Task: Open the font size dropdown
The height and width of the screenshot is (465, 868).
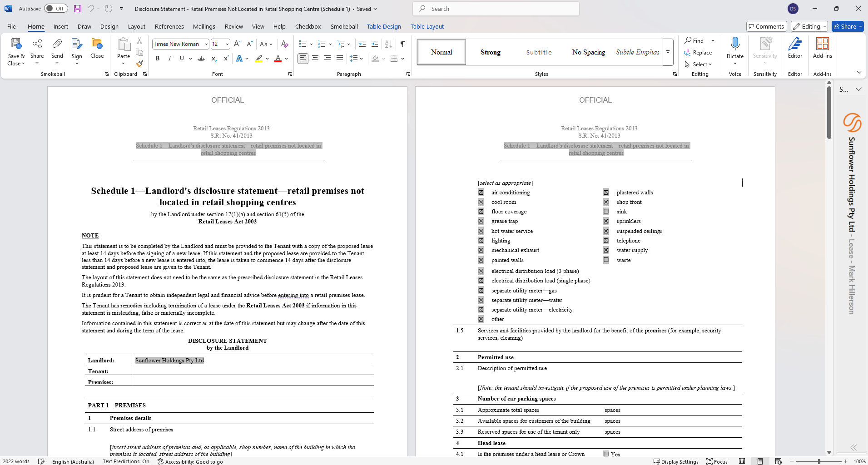Action: click(227, 44)
